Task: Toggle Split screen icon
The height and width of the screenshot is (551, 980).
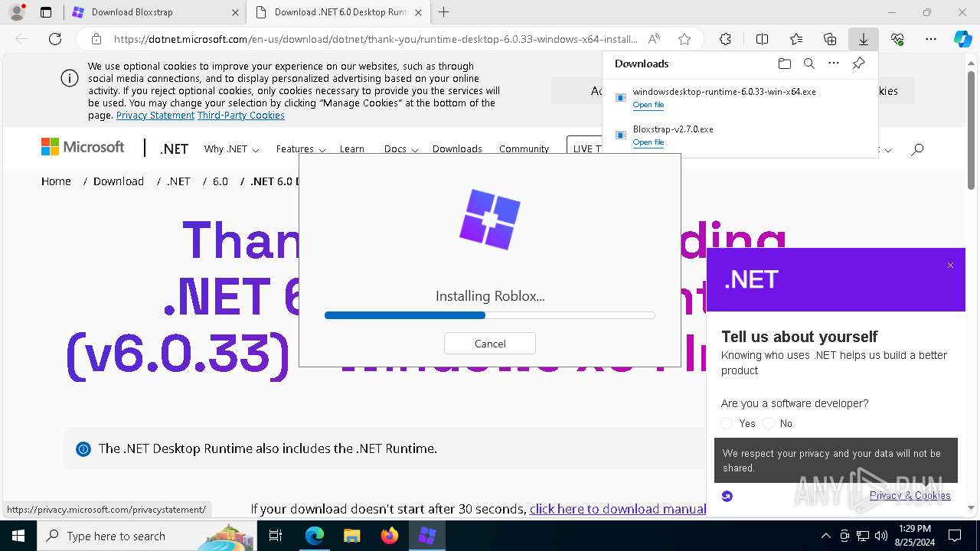Action: point(762,39)
